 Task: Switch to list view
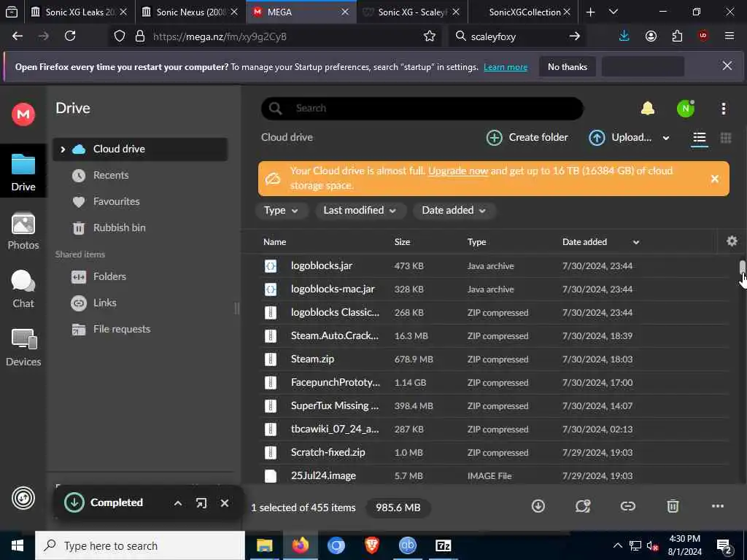(x=699, y=138)
